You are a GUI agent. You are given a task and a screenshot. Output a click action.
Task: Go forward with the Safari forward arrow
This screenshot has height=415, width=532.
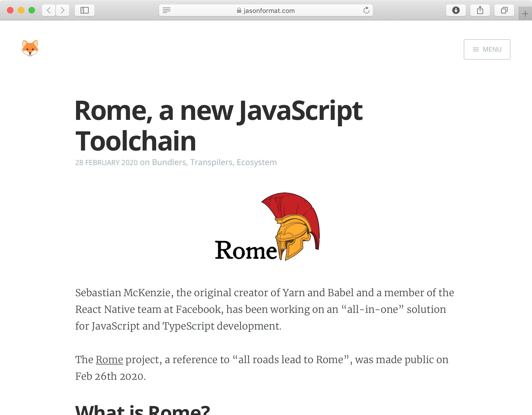(63, 10)
